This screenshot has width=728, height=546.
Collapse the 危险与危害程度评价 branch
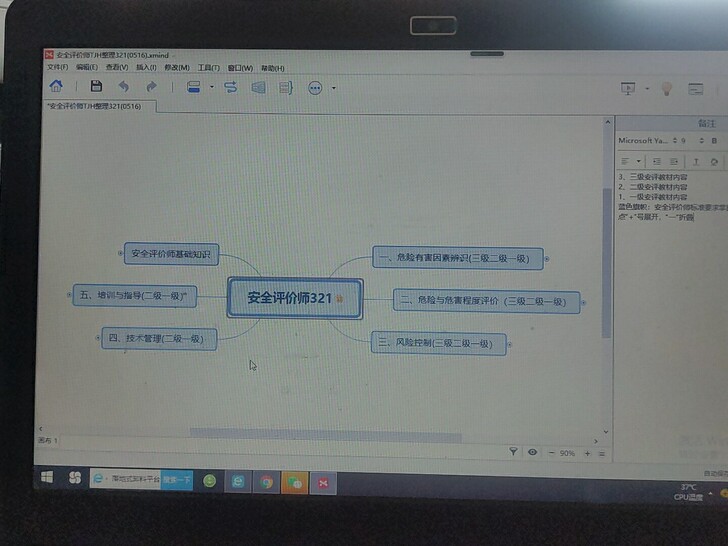click(584, 301)
